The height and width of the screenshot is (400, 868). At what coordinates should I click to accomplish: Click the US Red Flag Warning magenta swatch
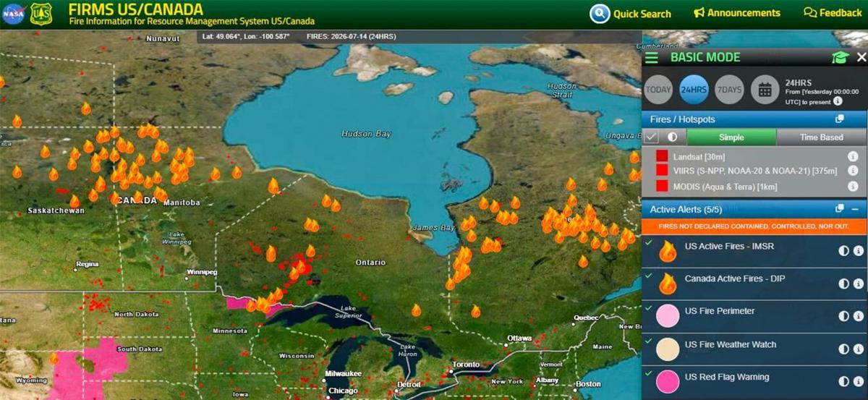(668, 381)
